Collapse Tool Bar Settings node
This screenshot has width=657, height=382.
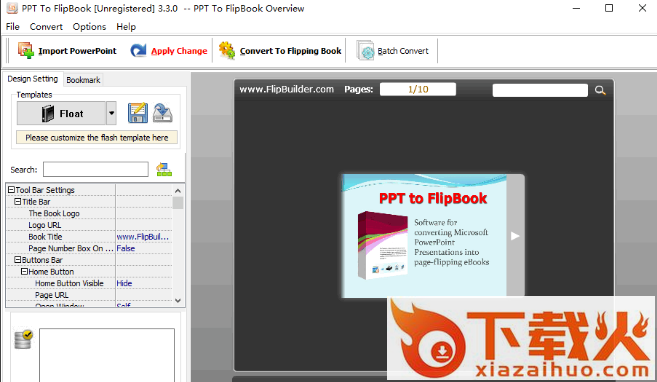pyautogui.click(x=11, y=190)
